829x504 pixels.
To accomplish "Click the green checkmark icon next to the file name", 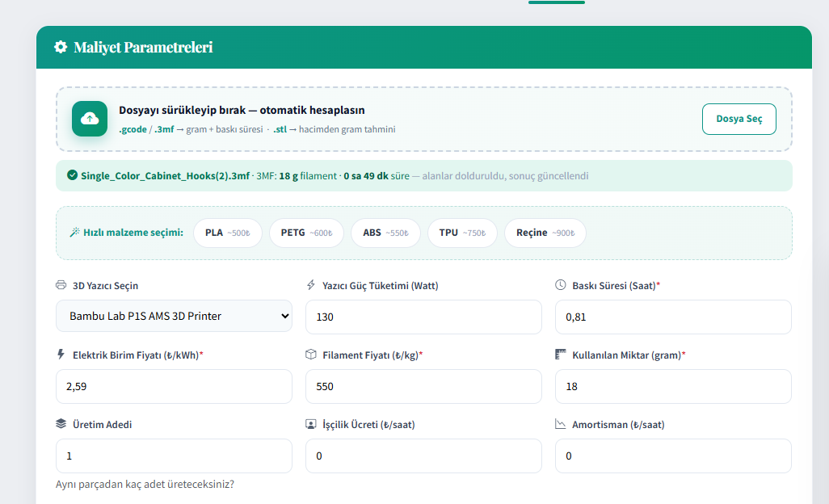I will [73, 175].
